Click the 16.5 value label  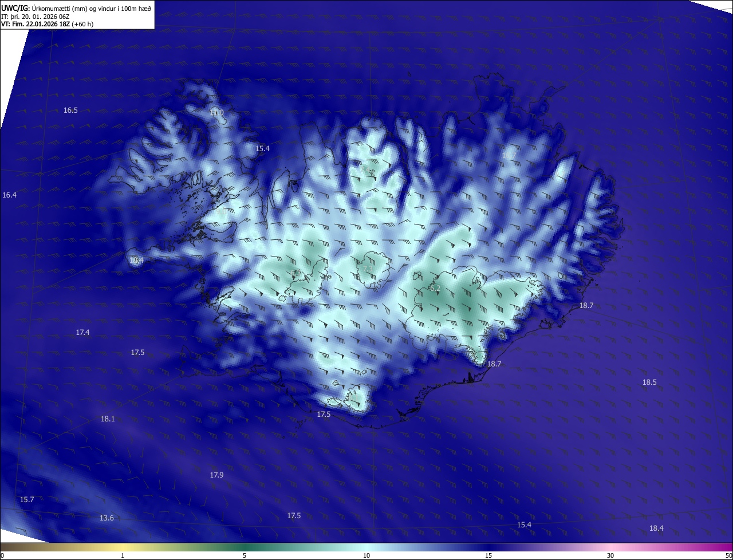click(70, 110)
